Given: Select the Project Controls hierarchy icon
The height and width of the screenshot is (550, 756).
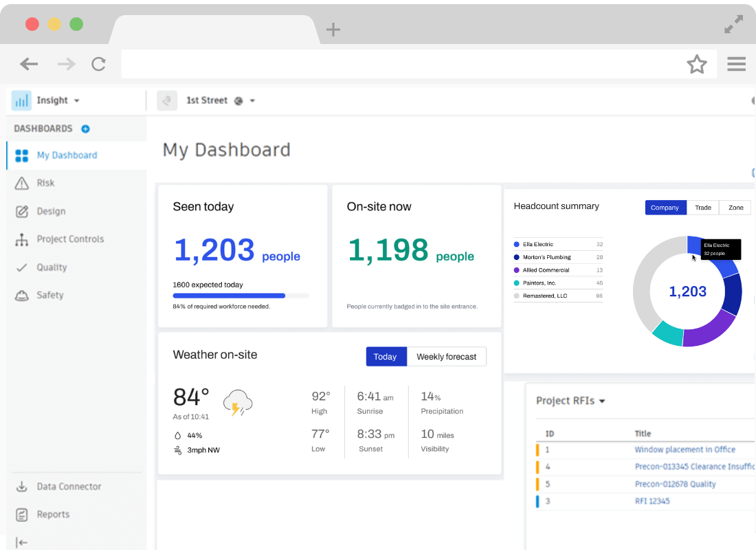Looking at the screenshot, I should [22, 239].
